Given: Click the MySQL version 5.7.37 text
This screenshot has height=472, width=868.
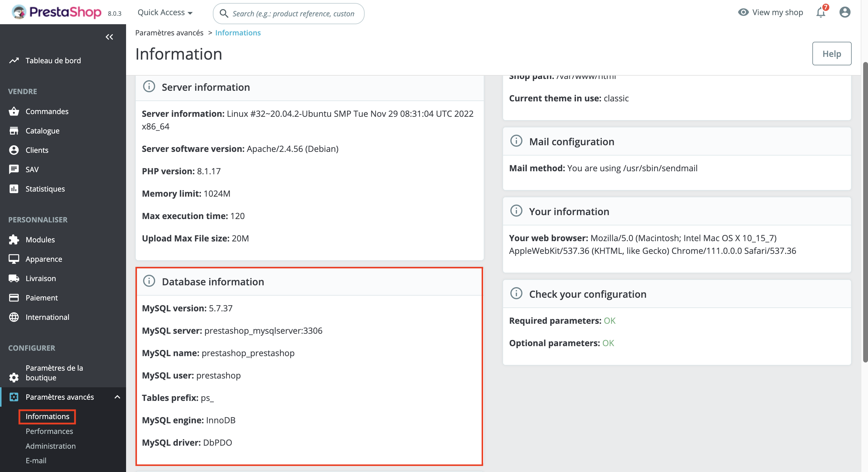Looking at the screenshot, I should (x=187, y=308).
